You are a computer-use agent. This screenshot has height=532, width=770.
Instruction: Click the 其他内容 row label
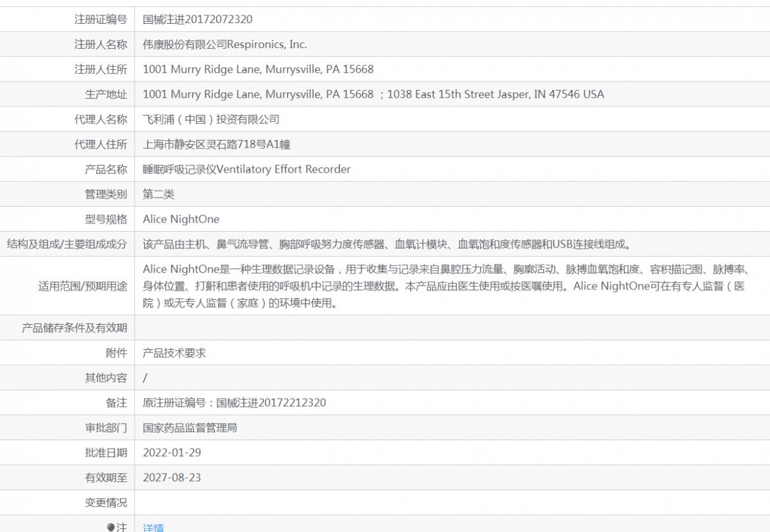tap(106, 378)
